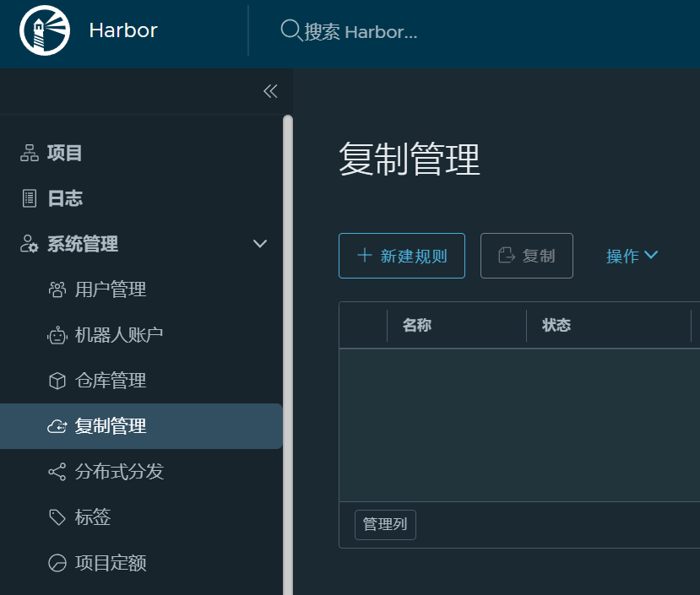This screenshot has width=700, height=595.
Task: Click the 仓库管理 cube icon
Action: click(x=57, y=381)
